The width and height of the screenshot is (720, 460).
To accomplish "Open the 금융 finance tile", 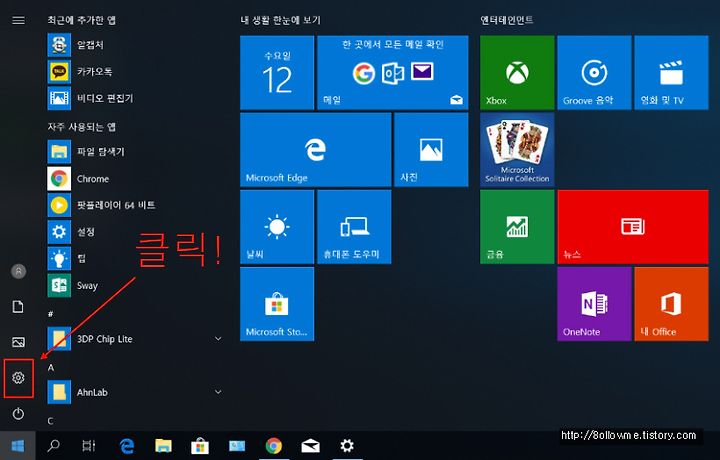I will 517,227.
